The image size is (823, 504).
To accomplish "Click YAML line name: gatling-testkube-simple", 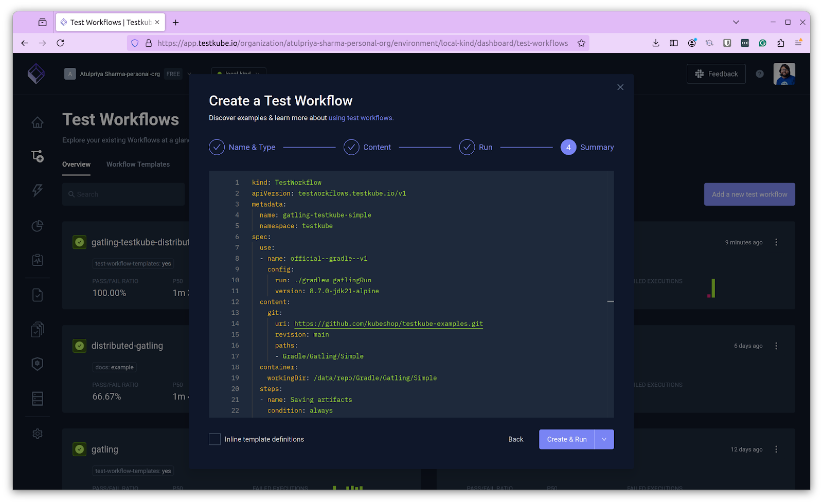I will pyautogui.click(x=315, y=215).
